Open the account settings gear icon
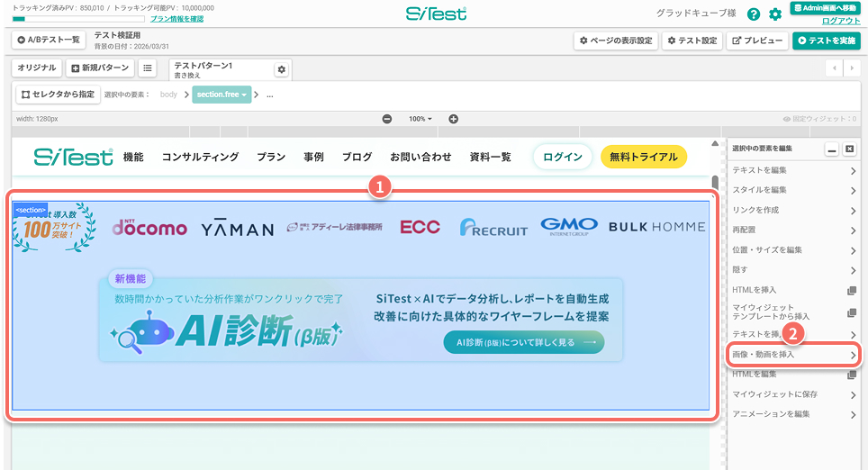This screenshot has width=868, height=470. pyautogui.click(x=775, y=14)
